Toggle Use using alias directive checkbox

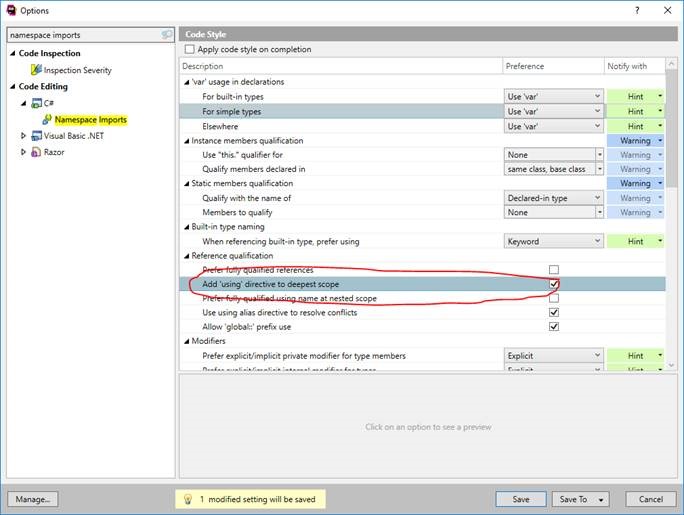pyautogui.click(x=554, y=312)
